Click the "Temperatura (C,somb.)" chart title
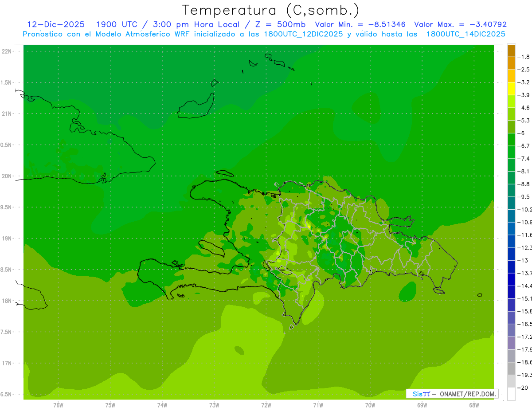The image size is (532, 411). pyautogui.click(x=271, y=10)
